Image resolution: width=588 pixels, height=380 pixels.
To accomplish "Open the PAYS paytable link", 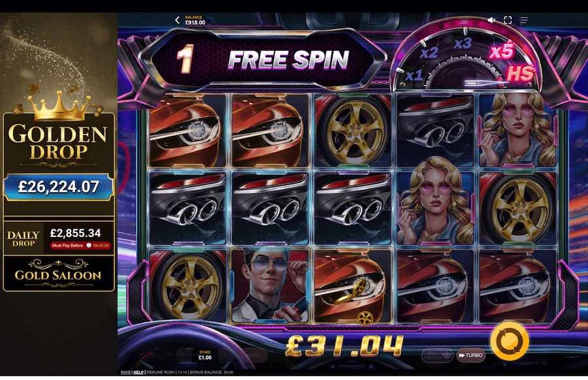I will 125,372.
